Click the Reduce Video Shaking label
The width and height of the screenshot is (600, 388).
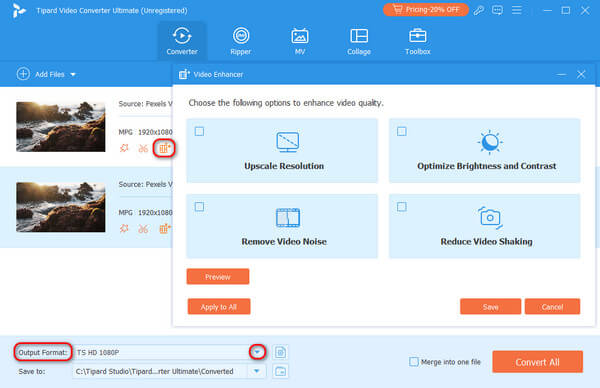pos(486,241)
